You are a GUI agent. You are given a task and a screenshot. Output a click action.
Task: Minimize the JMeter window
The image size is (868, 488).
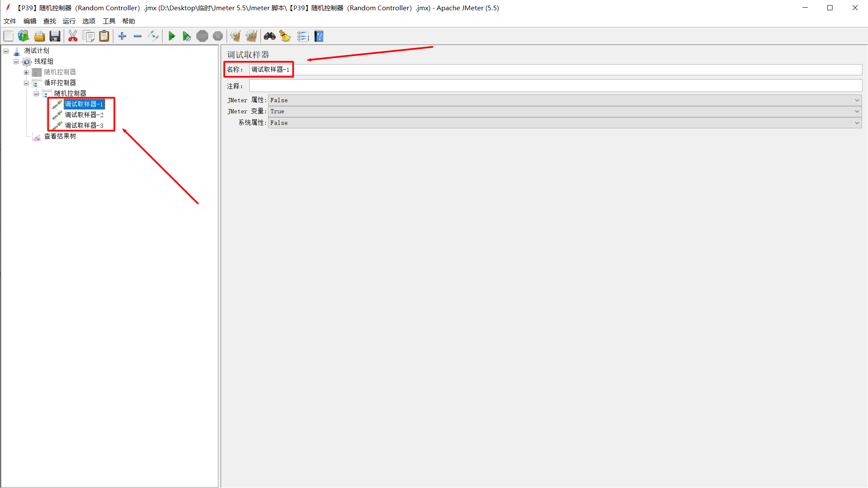[x=805, y=8]
